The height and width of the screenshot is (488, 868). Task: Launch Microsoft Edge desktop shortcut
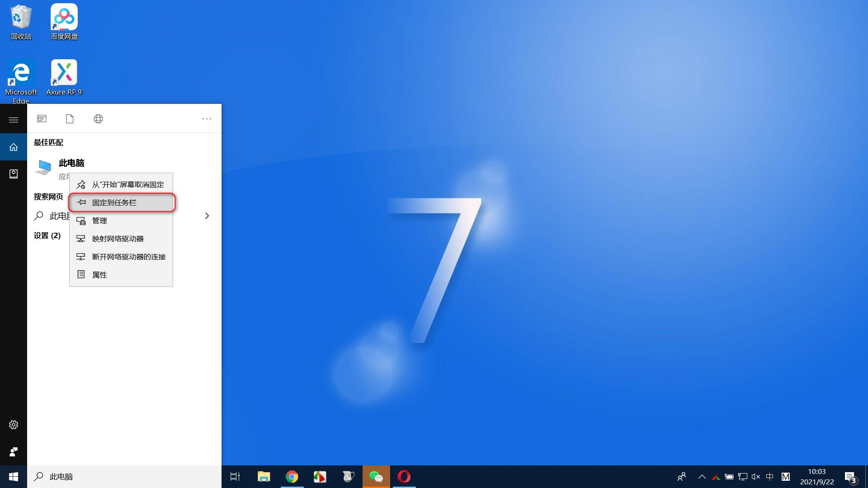pyautogui.click(x=21, y=81)
